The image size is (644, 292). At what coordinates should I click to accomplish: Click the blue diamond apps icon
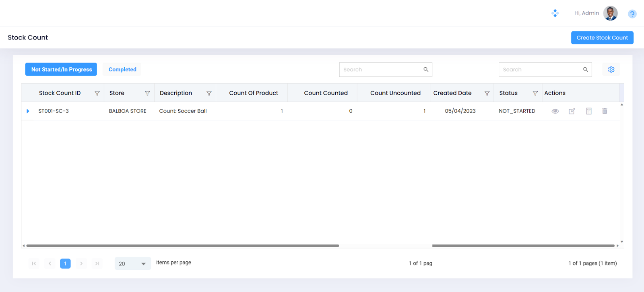point(555,13)
